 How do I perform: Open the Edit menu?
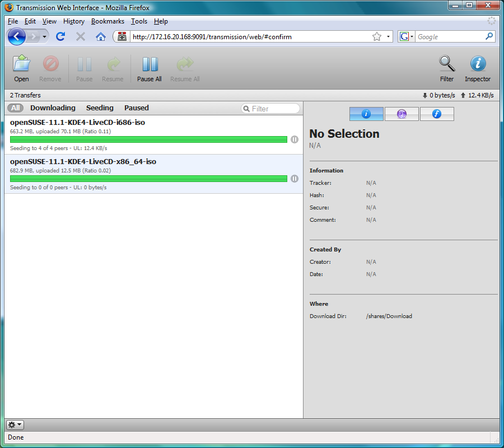tap(30, 21)
